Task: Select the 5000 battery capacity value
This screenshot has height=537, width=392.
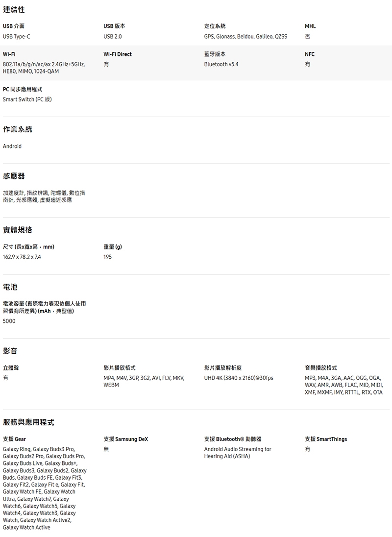Action: tap(9, 321)
